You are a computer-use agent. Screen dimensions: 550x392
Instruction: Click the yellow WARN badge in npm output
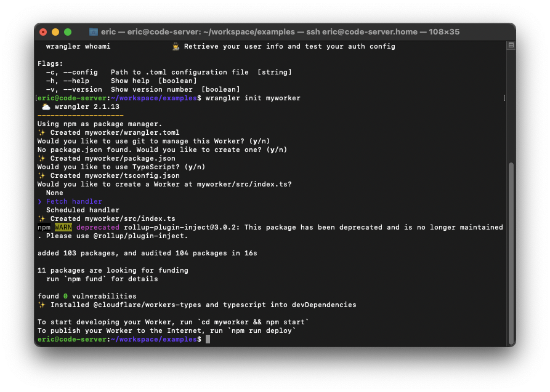click(63, 227)
